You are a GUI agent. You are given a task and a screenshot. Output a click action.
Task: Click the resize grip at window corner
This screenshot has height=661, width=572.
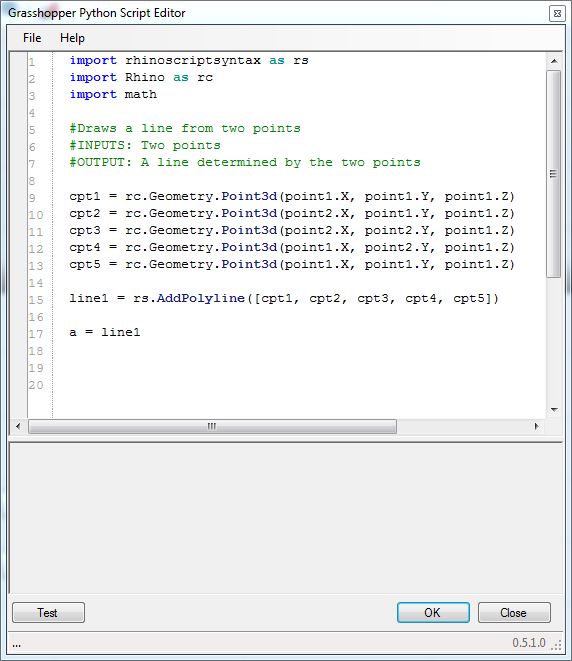click(557, 645)
